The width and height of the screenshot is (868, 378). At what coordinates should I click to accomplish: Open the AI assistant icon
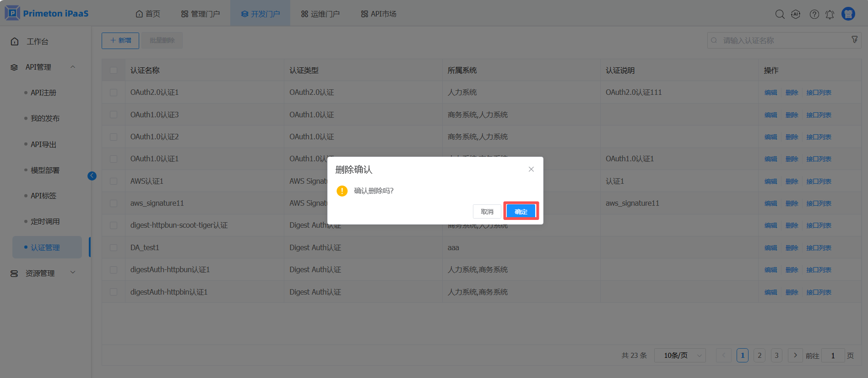pyautogui.click(x=796, y=14)
